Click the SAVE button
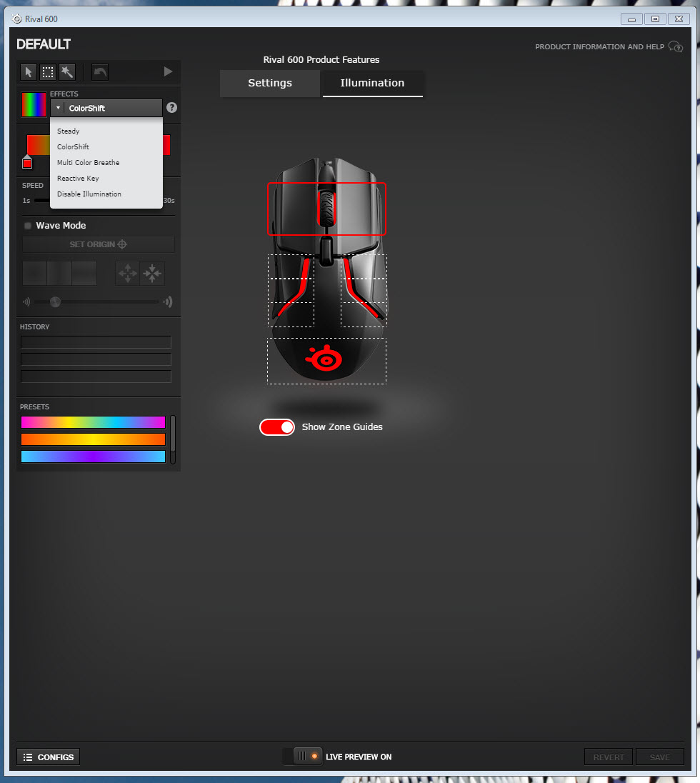The width and height of the screenshot is (700, 783). pyautogui.click(x=659, y=757)
